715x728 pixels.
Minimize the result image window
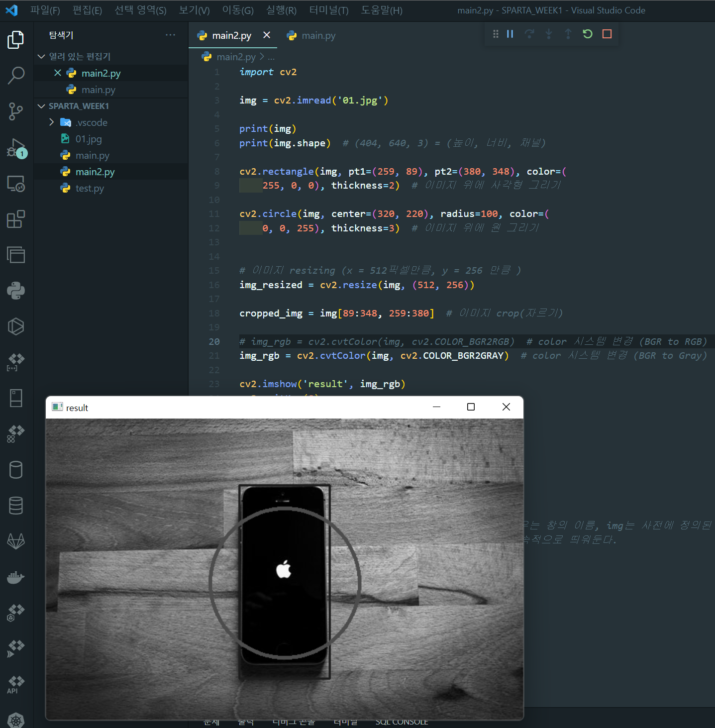pyautogui.click(x=437, y=407)
